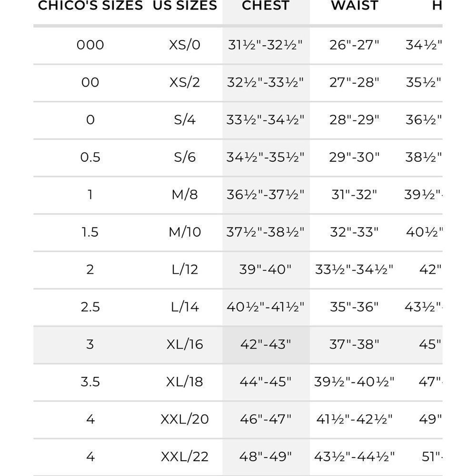Viewport: 476px width, 476px height.
Task: Click Chico's size 000 cell
Action: click(x=90, y=45)
